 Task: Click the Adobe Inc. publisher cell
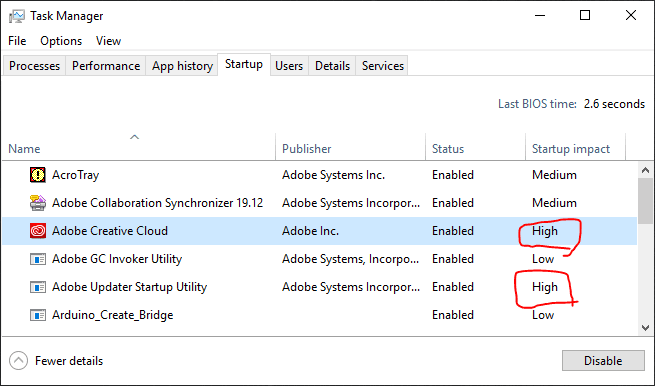310,231
